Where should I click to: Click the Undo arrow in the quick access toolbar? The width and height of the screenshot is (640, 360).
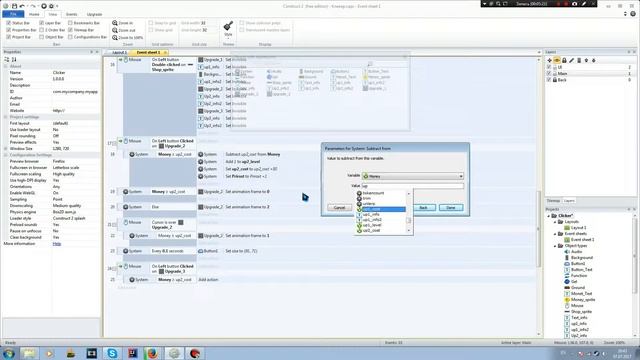coord(22,6)
